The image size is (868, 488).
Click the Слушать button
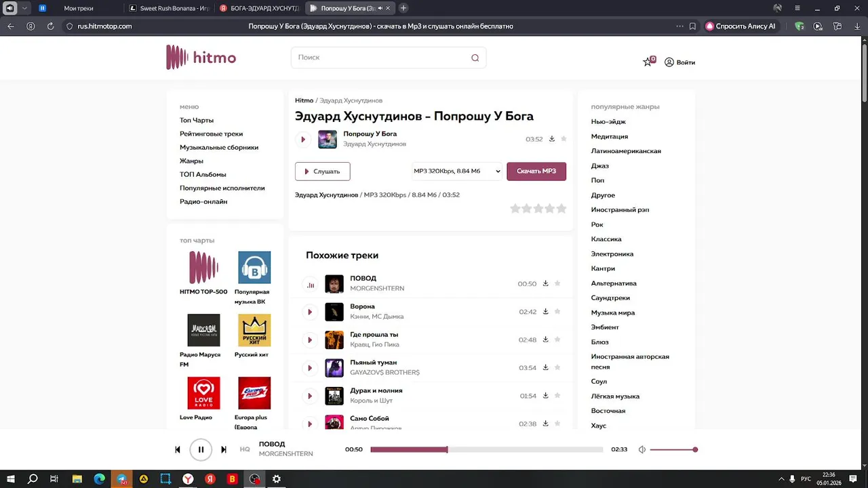(322, 171)
